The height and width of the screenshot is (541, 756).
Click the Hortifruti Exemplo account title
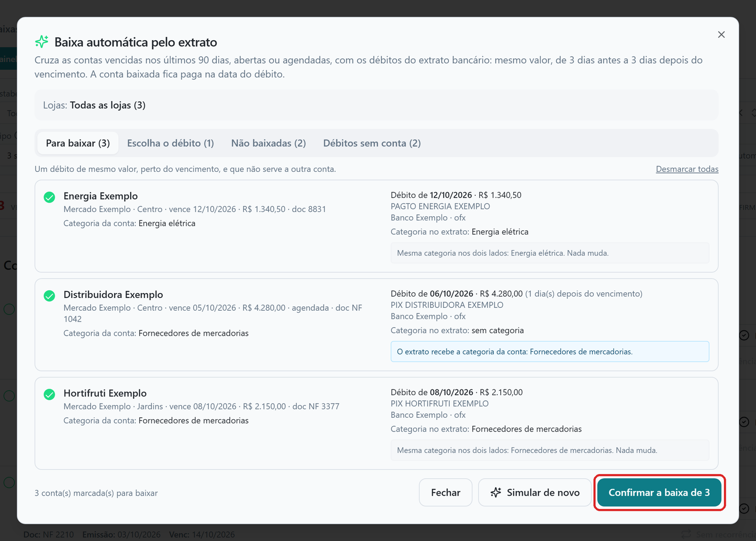[x=105, y=393]
